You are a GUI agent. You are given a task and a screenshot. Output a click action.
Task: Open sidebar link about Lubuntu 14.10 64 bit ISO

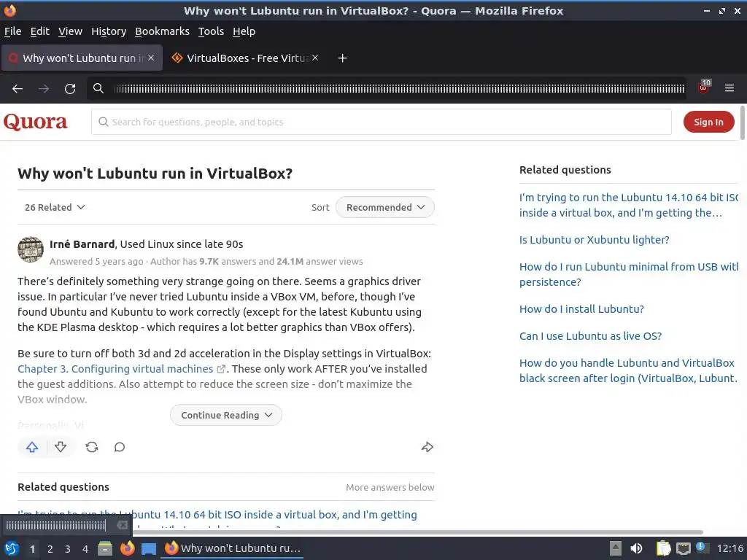[628, 205]
